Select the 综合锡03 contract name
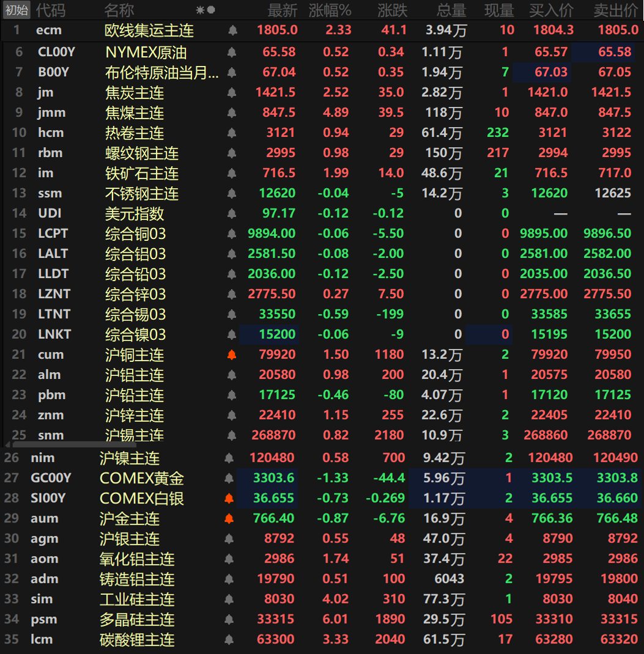 pyautogui.click(x=135, y=315)
